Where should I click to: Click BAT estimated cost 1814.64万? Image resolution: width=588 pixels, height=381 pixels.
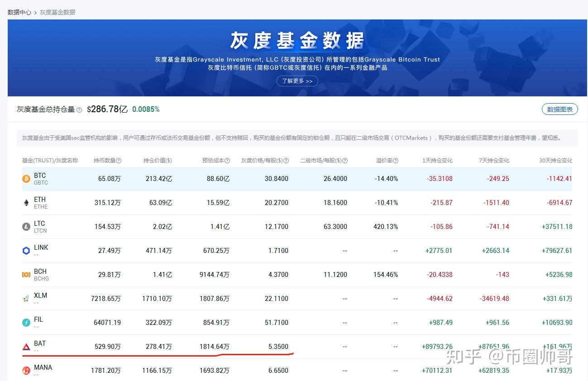coord(215,347)
